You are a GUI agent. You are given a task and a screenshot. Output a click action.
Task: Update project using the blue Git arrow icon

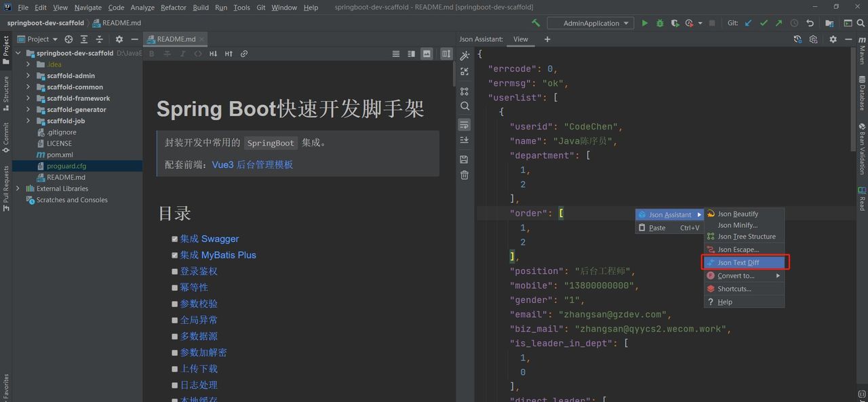748,22
